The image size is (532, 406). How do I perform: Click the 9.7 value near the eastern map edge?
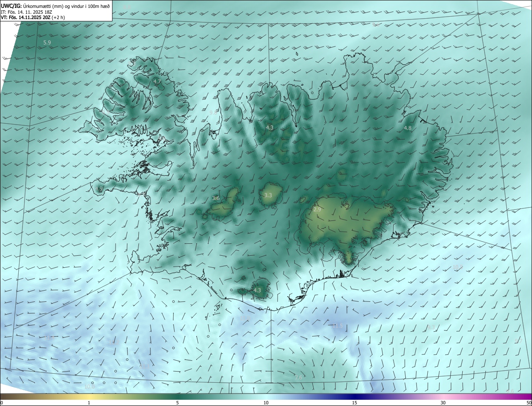[x=518, y=341]
